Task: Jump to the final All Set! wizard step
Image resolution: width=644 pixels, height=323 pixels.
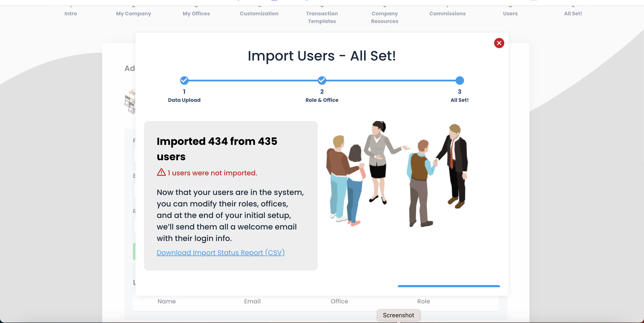Action: (573, 13)
